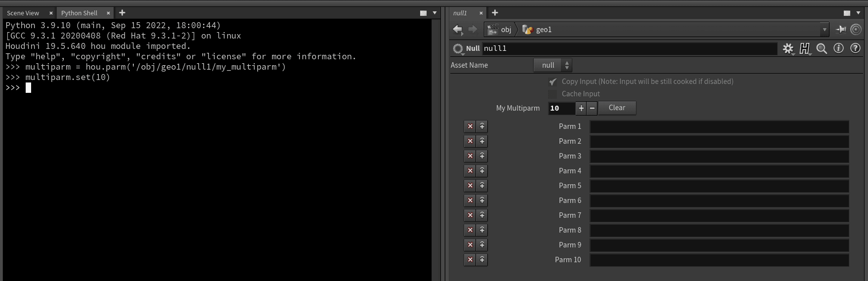
Task: Insert instance before Parm 5
Action: tap(482, 186)
